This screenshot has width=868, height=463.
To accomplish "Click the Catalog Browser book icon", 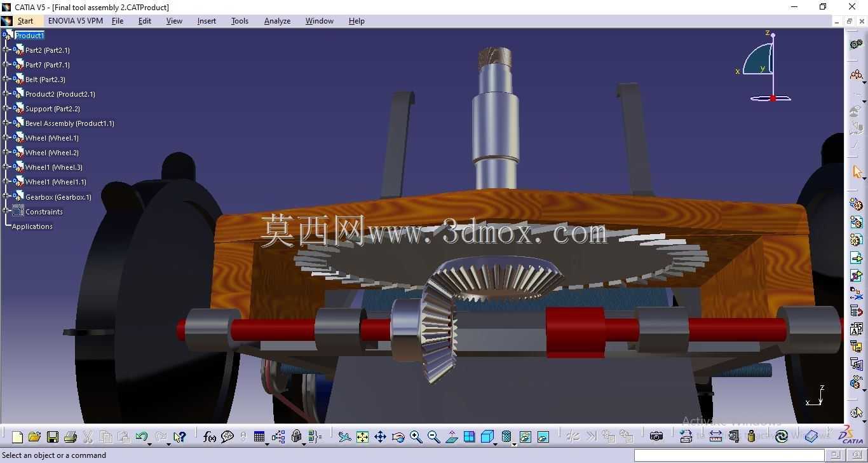I will coord(811,437).
